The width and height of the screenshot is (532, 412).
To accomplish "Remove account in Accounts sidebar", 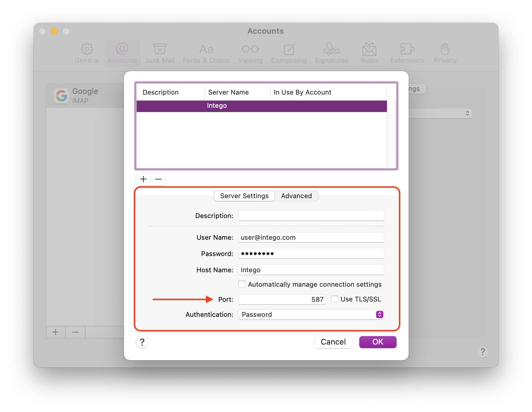I will tap(75, 332).
